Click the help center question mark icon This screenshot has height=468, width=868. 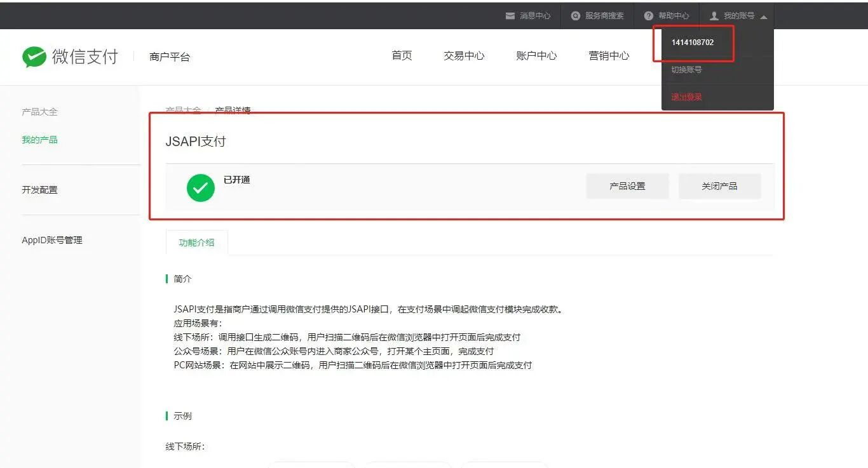649,16
